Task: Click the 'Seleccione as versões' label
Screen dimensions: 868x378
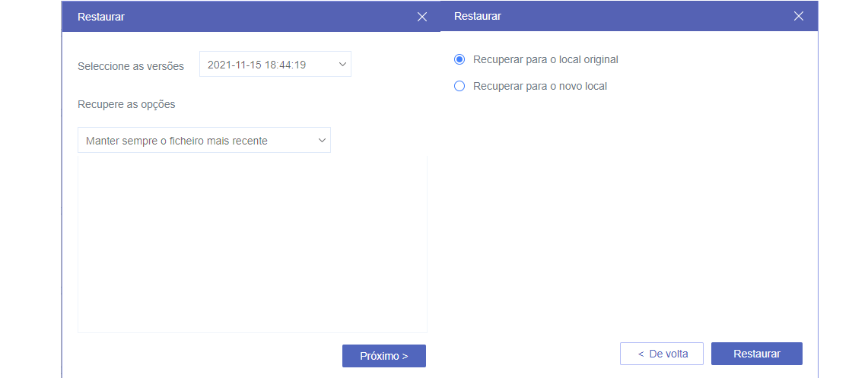Action: [x=131, y=66]
